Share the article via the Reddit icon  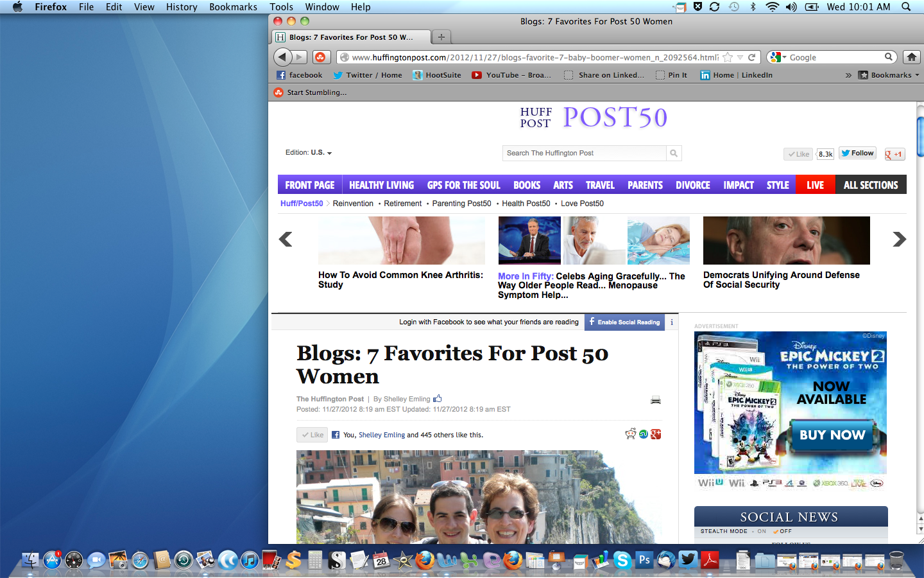click(630, 434)
